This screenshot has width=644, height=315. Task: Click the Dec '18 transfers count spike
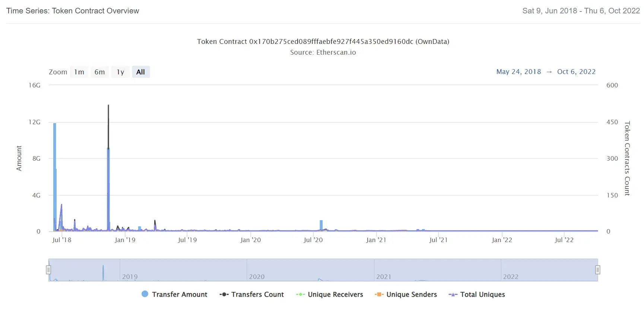[108, 126]
